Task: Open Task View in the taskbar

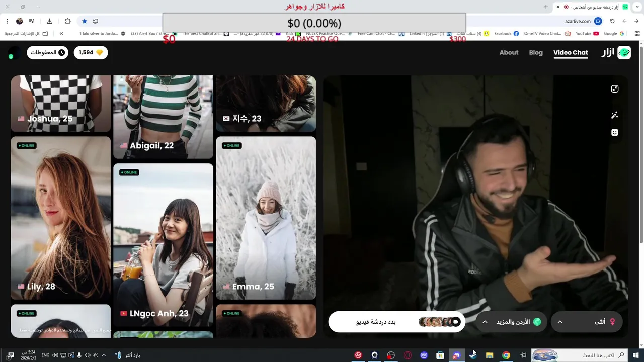Action: coord(523,355)
